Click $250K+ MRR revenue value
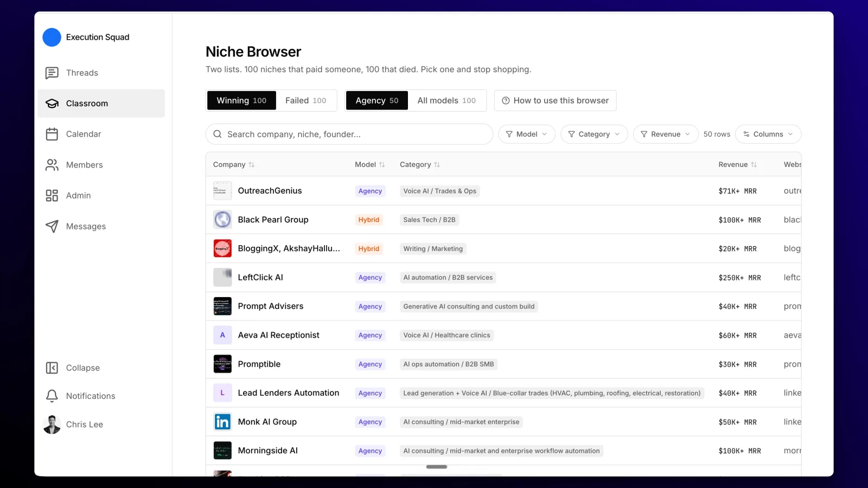 (x=739, y=278)
